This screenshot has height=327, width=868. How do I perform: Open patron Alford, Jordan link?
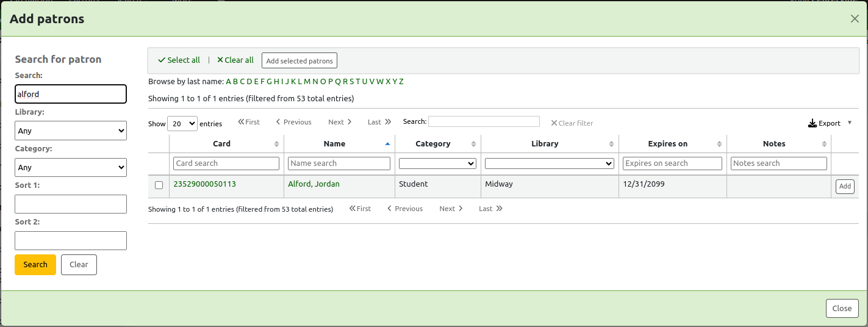[x=314, y=184]
